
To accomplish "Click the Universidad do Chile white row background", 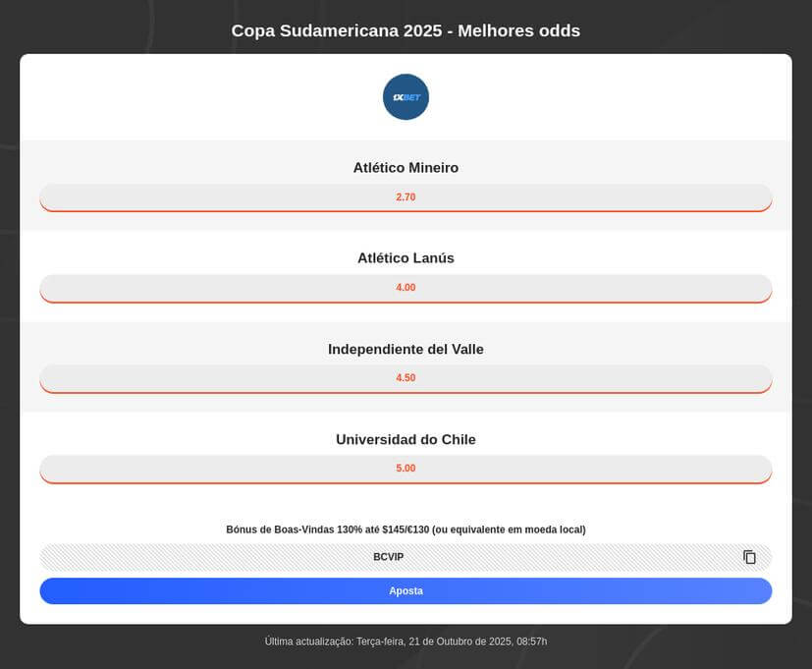I will (147, 430).
